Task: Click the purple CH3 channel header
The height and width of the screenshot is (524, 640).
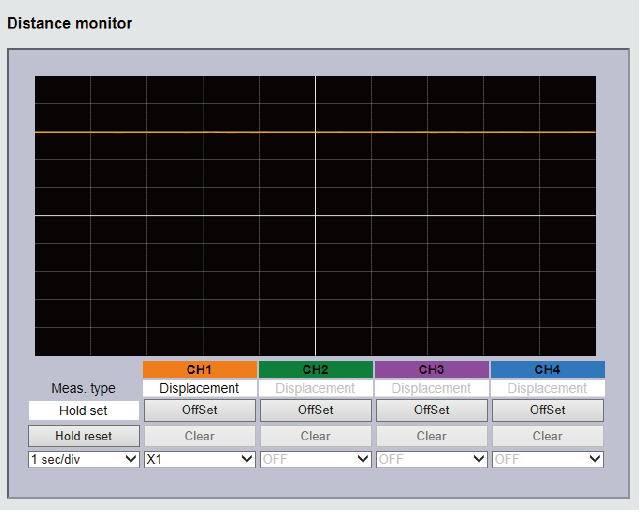Action: tap(431, 370)
